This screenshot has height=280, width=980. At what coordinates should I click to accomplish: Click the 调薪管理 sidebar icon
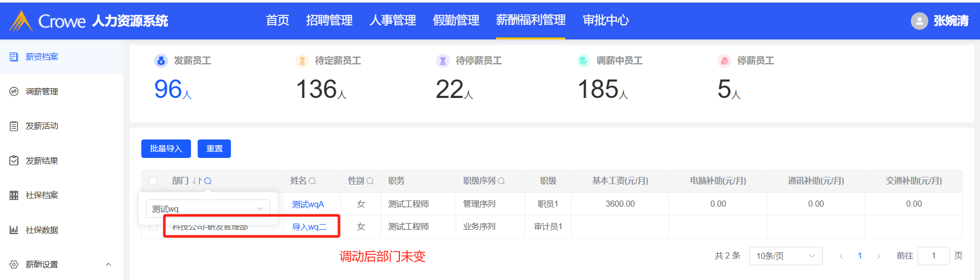14,91
